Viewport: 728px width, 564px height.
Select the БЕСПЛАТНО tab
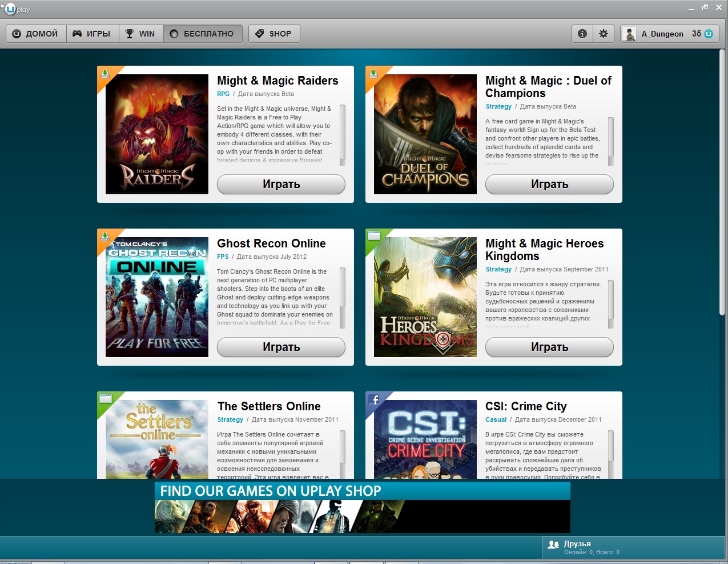[203, 34]
